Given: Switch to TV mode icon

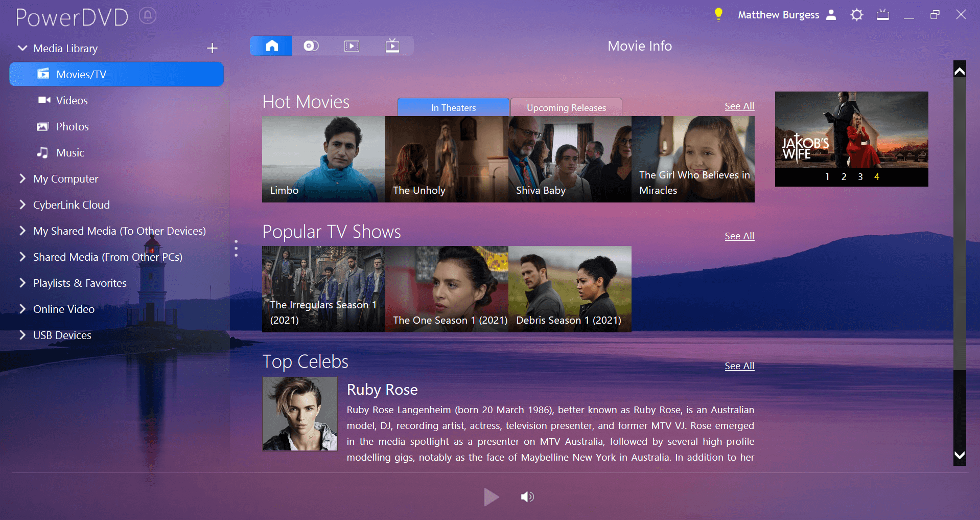Looking at the screenshot, I should 883,14.
